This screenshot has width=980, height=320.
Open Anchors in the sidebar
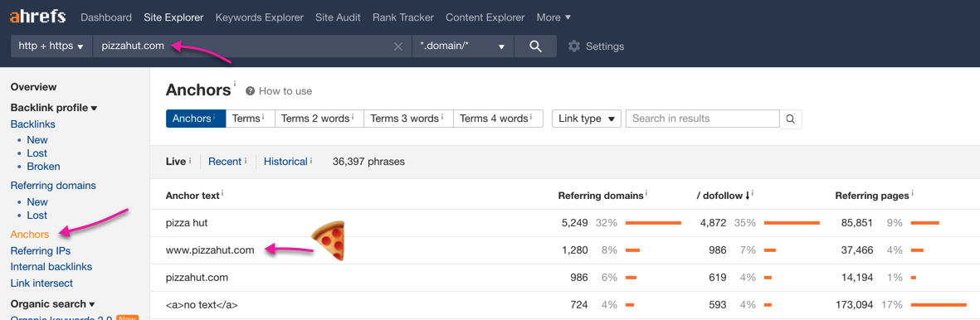[29, 235]
